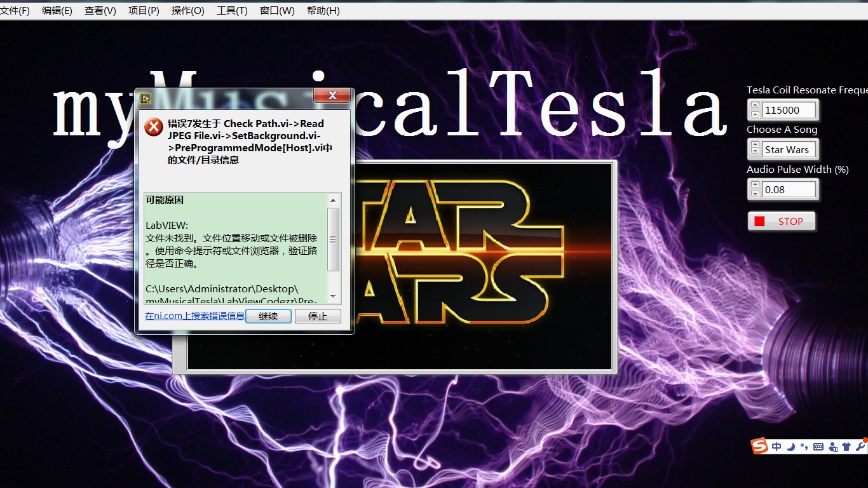Viewport: 868px width, 488px height.
Task: Open the 操作(O) menu
Action: (188, 11)
